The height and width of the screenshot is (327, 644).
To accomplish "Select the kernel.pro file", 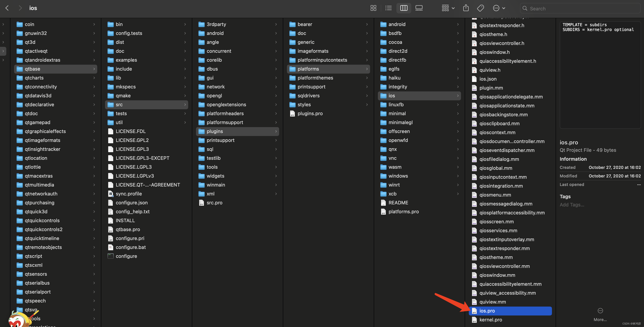I will (x=510, y=320).
